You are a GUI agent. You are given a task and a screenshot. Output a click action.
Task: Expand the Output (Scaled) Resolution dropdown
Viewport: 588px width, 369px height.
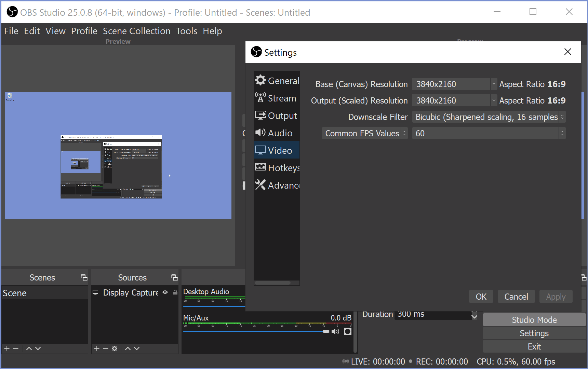[x=494, y=100]
